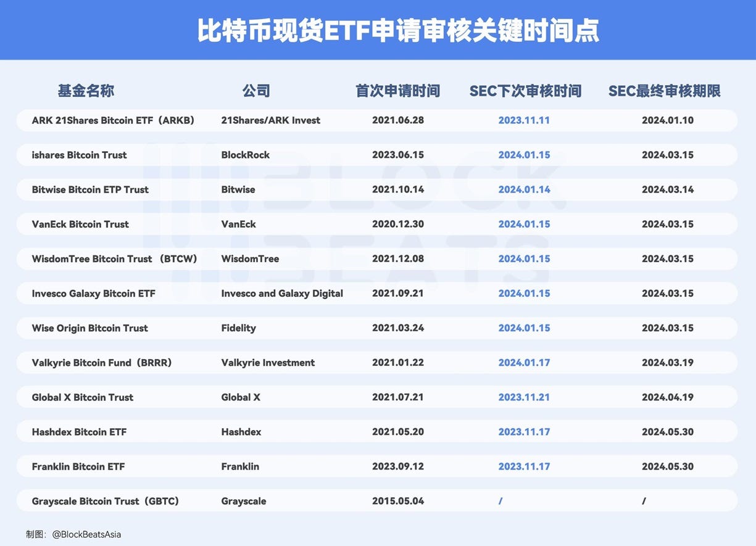756x546 pixels.
Task: Click the Fidelity company cell
Action: click(238, 328)
